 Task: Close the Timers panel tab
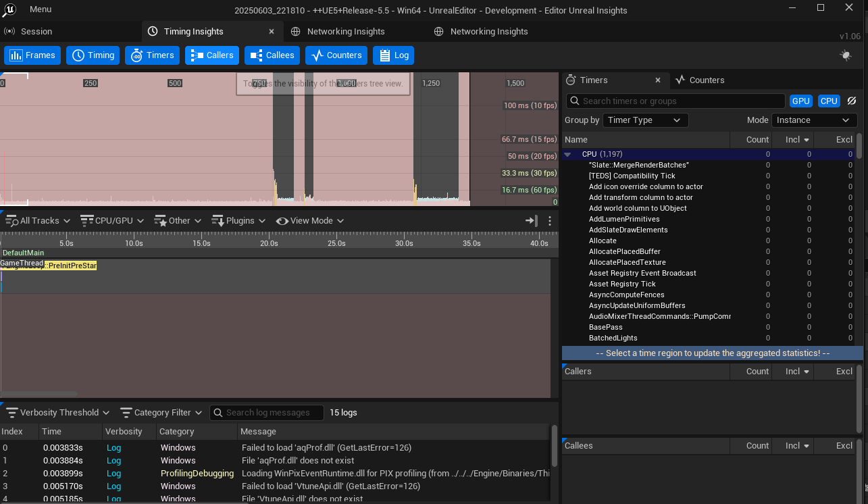658,80
